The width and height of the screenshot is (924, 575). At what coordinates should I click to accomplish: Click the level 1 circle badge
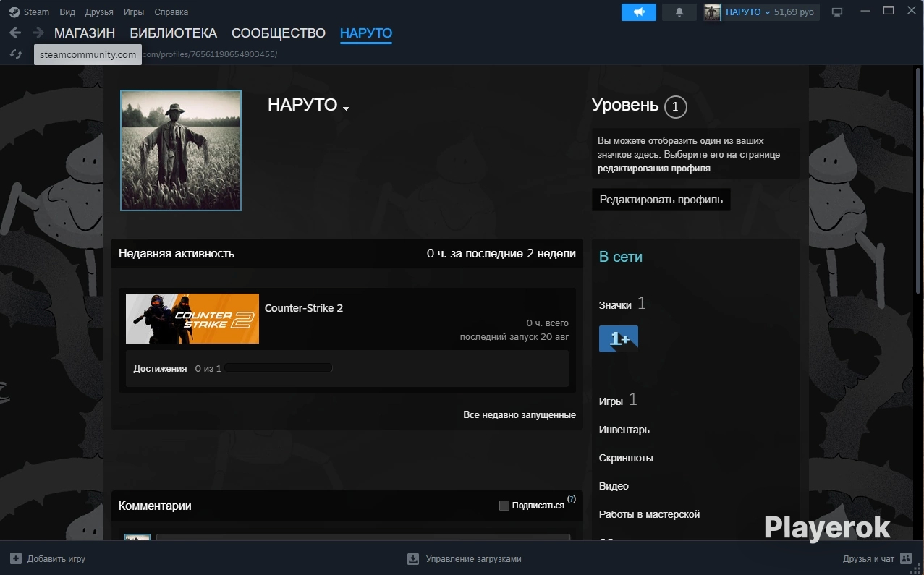pyautogui.click(x=675, y=107)
